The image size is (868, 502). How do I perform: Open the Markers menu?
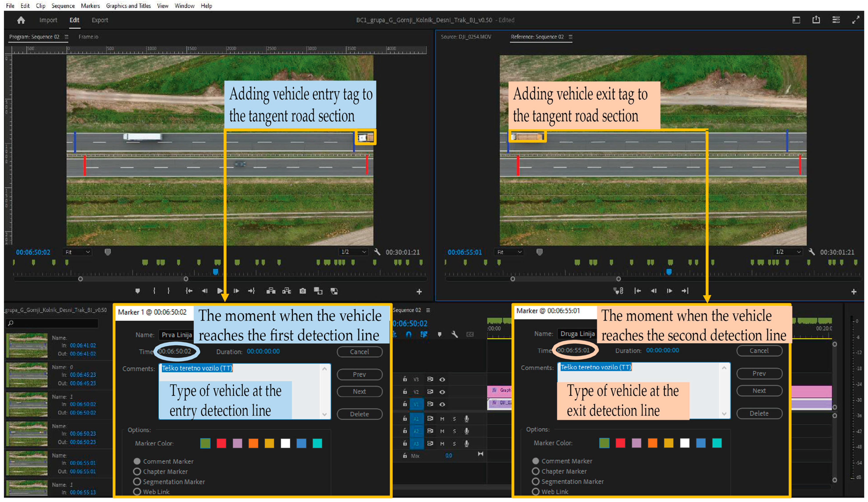(90, 5)
